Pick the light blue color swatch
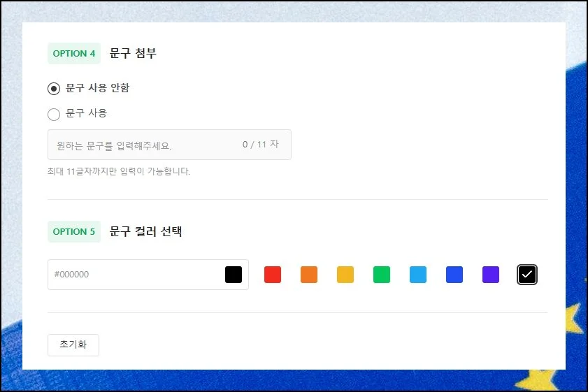588x392 pixels. (418, 275)
